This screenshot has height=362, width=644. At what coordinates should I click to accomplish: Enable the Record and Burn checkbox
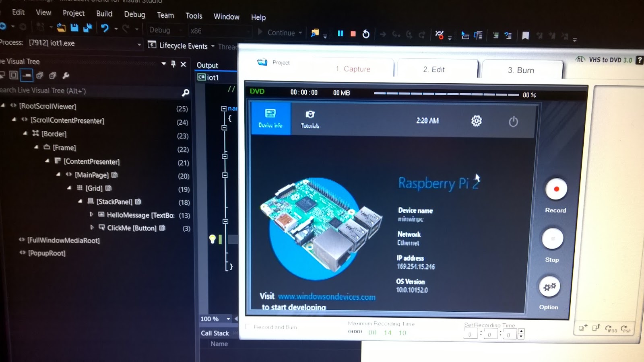(x=248, y=327)
